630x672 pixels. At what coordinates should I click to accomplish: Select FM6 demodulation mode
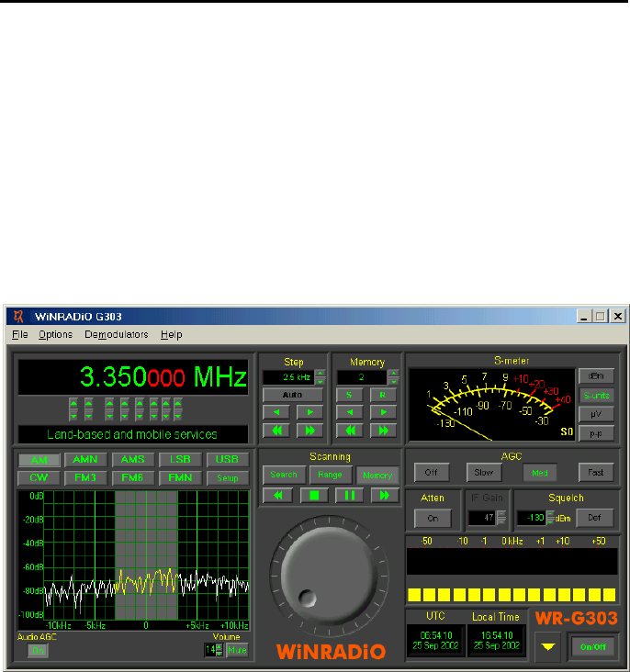click(x=132, y=478)
